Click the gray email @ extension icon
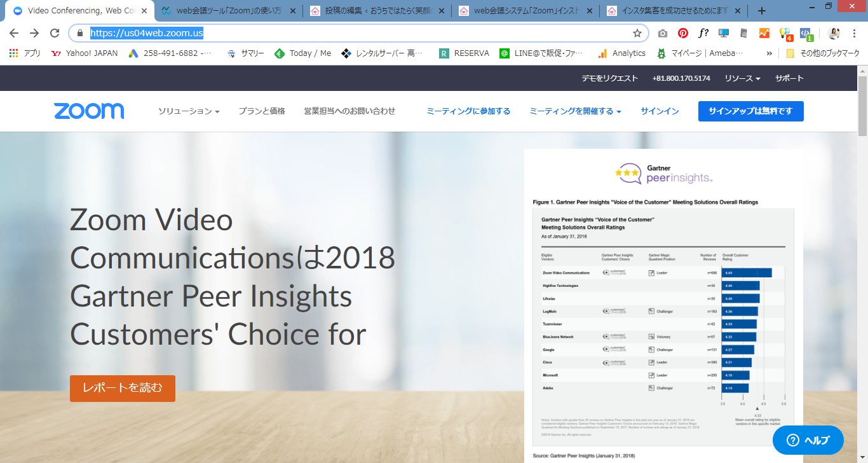Screen dimensions: 868x463 pos(744,34)
